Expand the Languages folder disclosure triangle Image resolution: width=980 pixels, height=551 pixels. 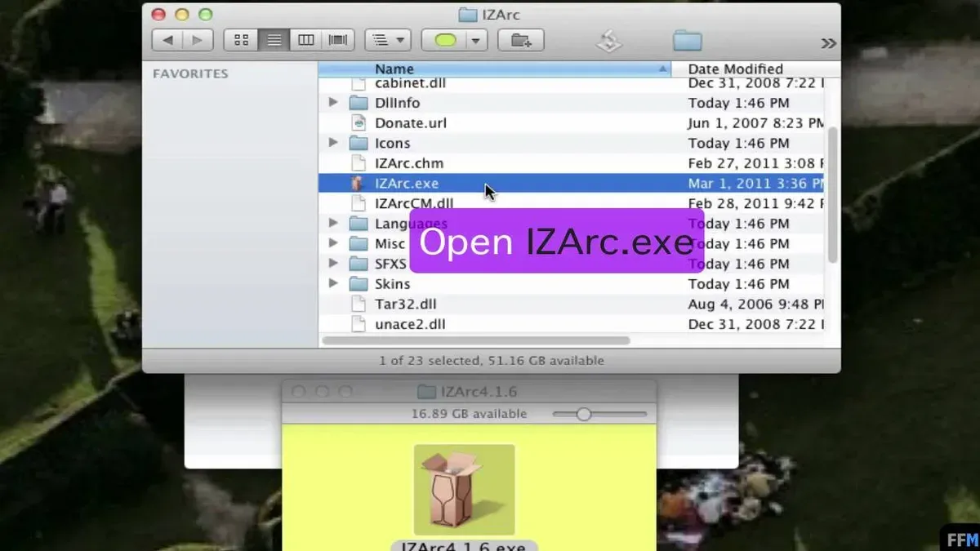click(x=333, y=223)
